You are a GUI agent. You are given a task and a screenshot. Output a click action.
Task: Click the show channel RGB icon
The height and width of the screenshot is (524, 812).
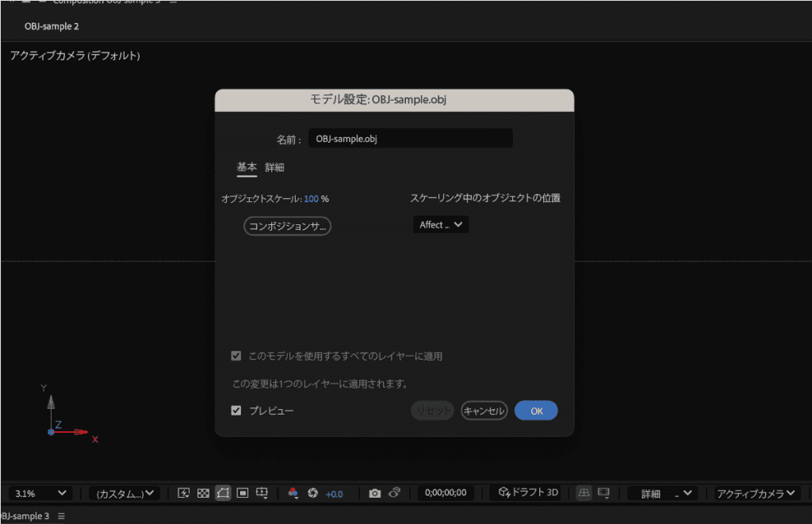pyautogui.click(x=293, y=493)
